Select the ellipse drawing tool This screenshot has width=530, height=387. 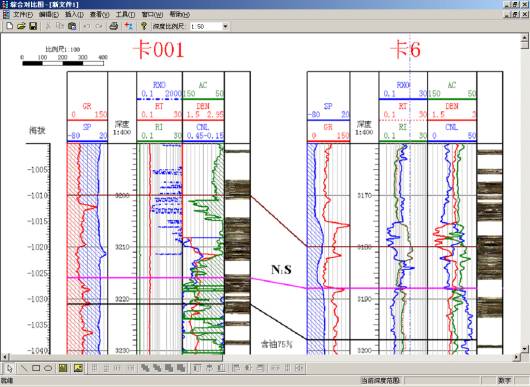tap(48, 368)
